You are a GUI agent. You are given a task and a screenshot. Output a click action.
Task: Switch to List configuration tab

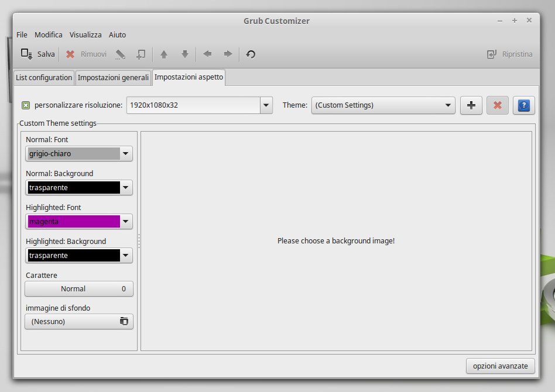[44, 77]
